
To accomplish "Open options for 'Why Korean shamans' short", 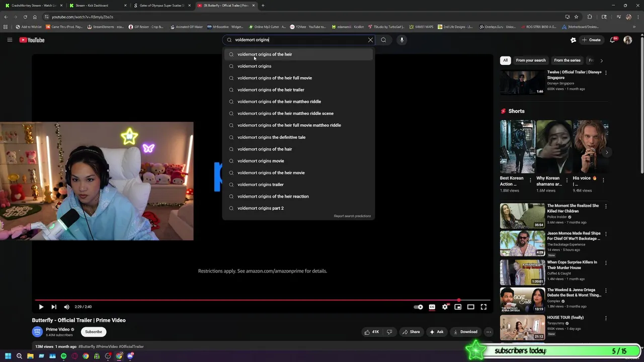I will 567,180.
